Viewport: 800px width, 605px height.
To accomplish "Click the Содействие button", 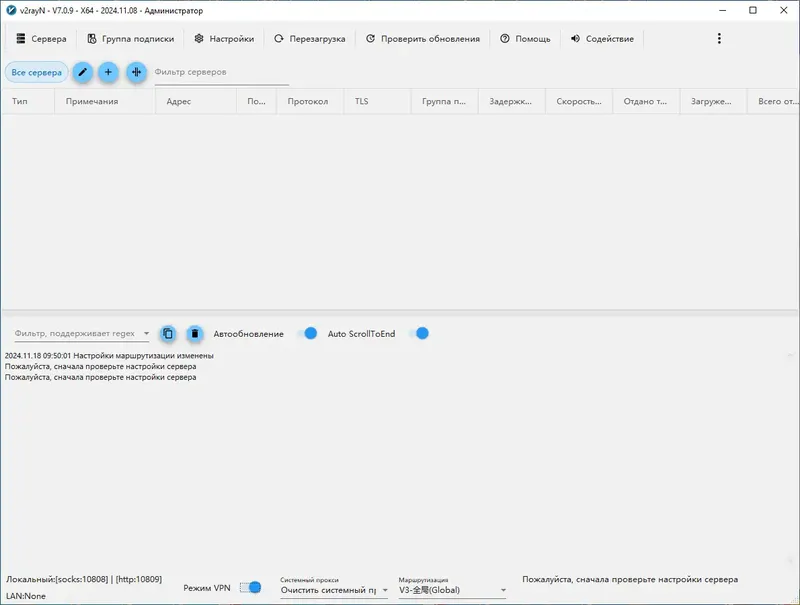I will pos(602,39).
